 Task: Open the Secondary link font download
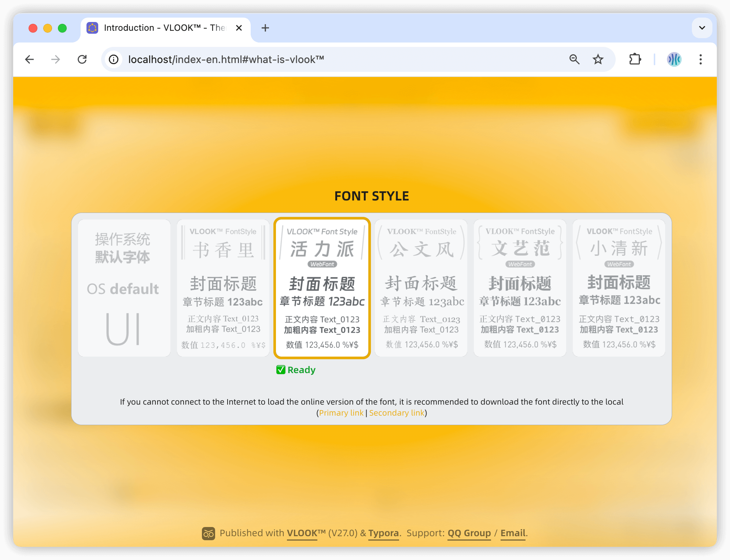pyautogui.click(x=397, y=413)
